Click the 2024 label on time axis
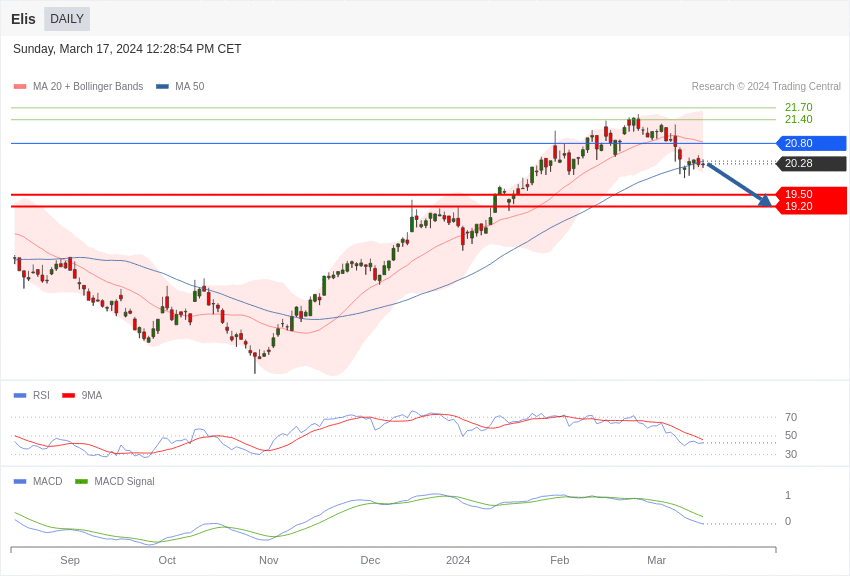The width and height of the screenshot is (850, 576). pyautogui.click(x=458, y=560)
